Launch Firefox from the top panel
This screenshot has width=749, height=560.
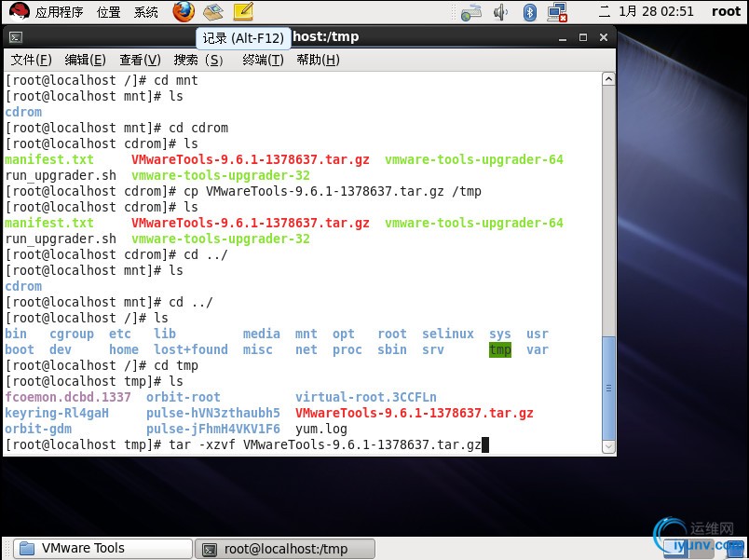click(184, 11)
